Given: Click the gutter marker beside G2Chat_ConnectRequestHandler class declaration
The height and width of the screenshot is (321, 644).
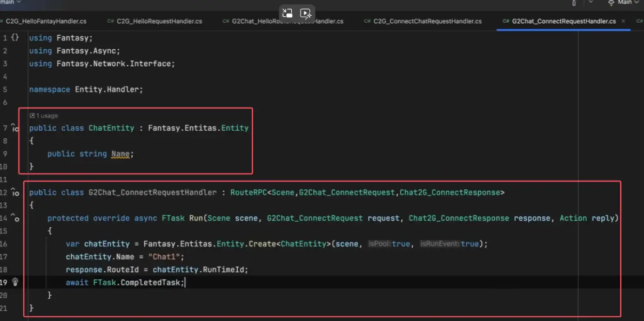Looking at the screenshot, I should coord(15,192).
